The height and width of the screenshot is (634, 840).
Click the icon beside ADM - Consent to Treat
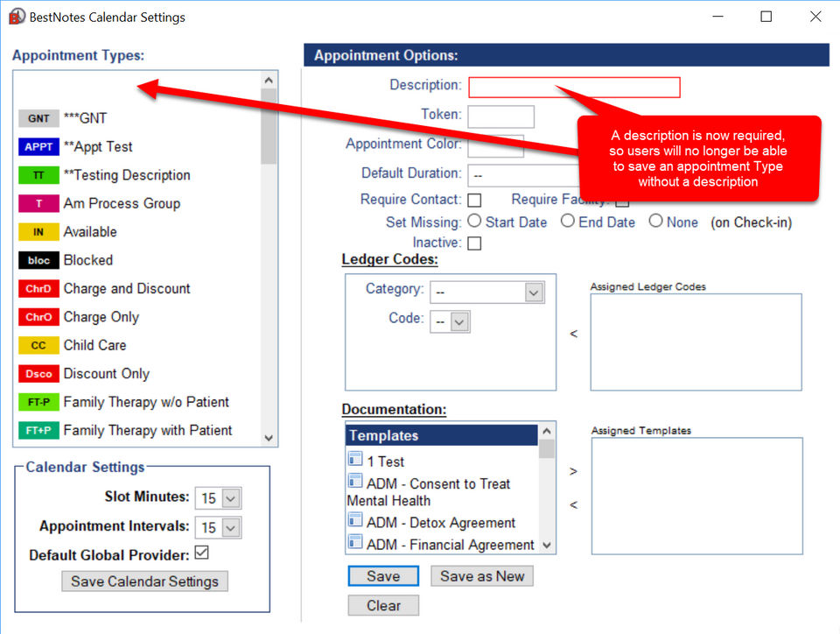pyautogui.click(x=355, y=481)
